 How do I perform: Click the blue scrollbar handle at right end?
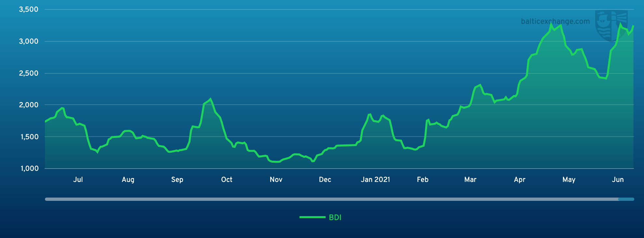pyautogui.click(x=626, y=199)
